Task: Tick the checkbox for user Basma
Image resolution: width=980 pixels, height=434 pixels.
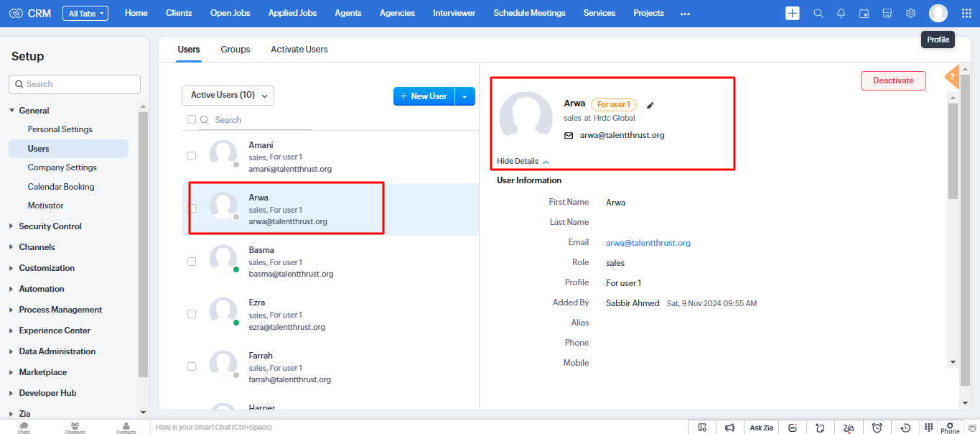Action: click(192, 262)
